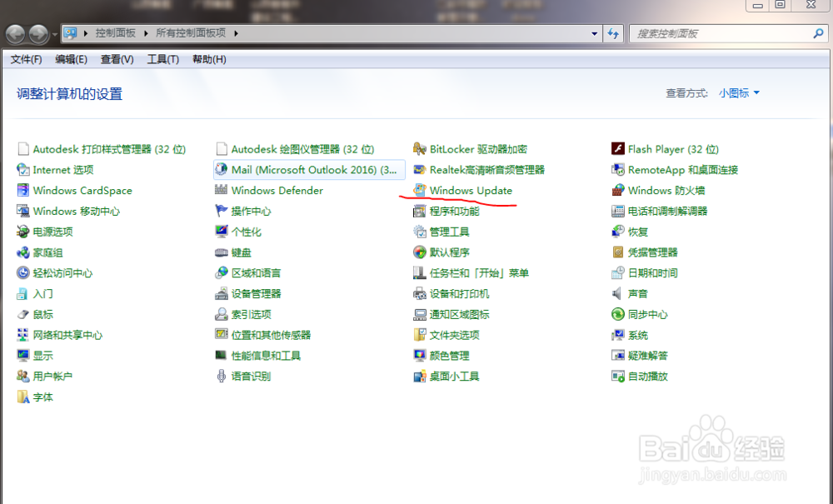Open the Windows Defender icon
Image resolution: width=833 pixels, height=504 pixels.
pyautogui.click(x=222, y=190)
